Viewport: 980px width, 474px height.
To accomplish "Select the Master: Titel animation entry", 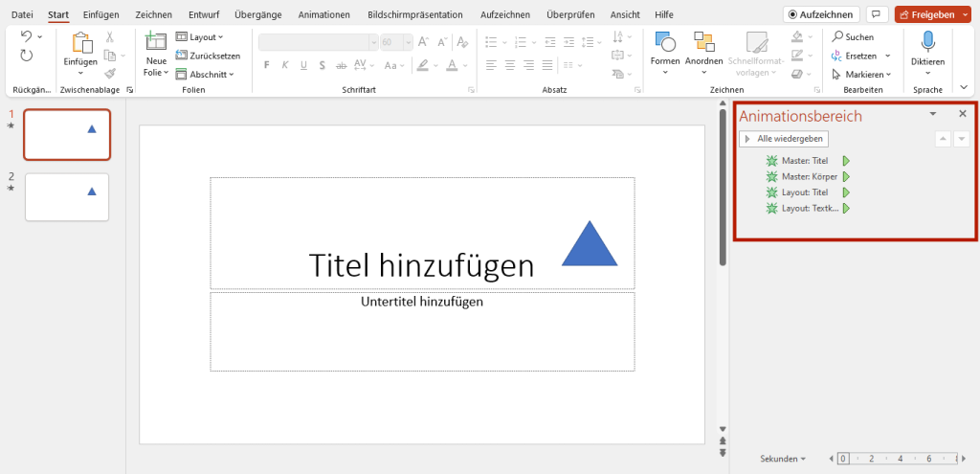I will pyautogui.click(x=804, y=161).
